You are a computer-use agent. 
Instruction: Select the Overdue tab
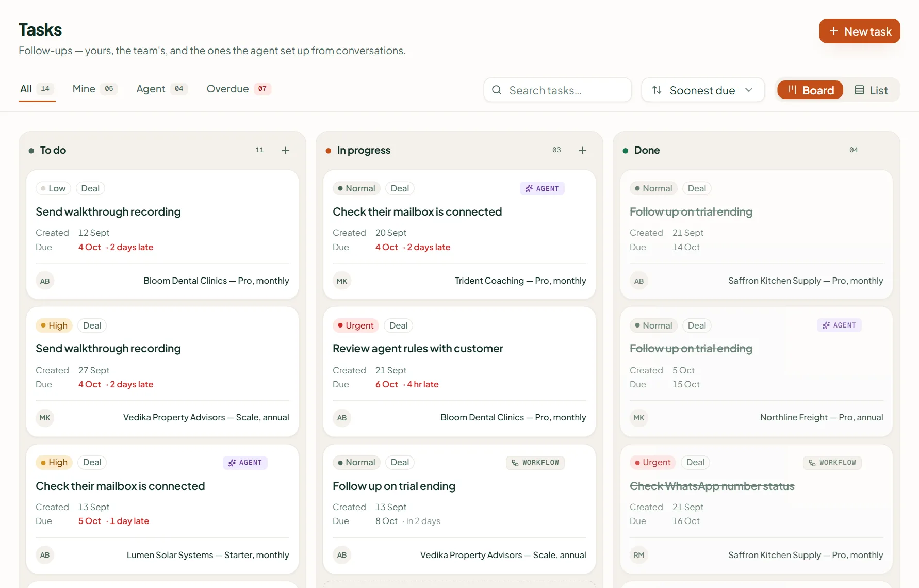pyautogui.click(x=239, y=89)
